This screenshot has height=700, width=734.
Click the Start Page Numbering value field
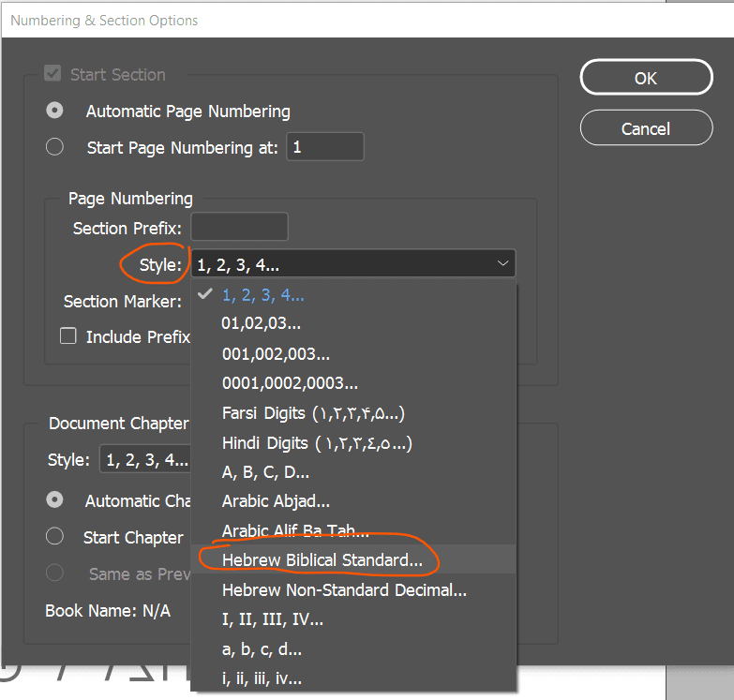point(325,147)
